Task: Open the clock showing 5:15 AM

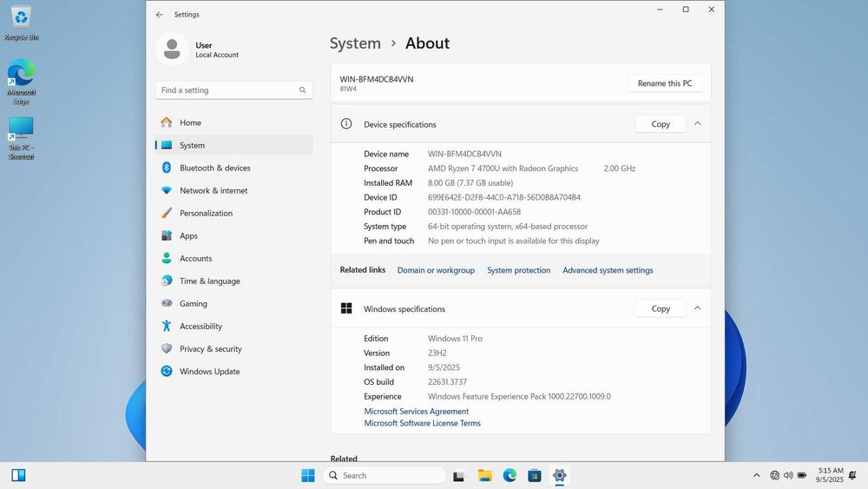Action: click(829, 474)
